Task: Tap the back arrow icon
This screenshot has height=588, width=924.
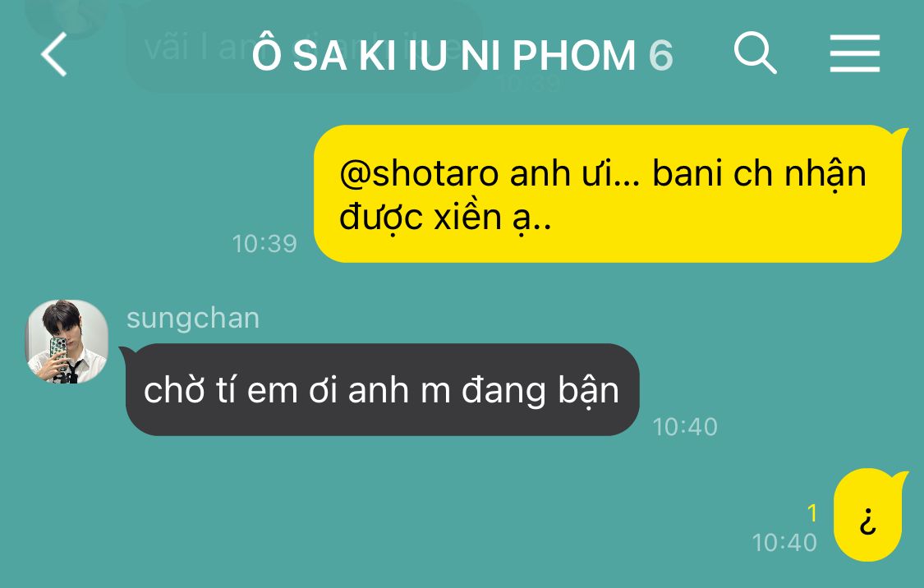Action: point(53,54)
